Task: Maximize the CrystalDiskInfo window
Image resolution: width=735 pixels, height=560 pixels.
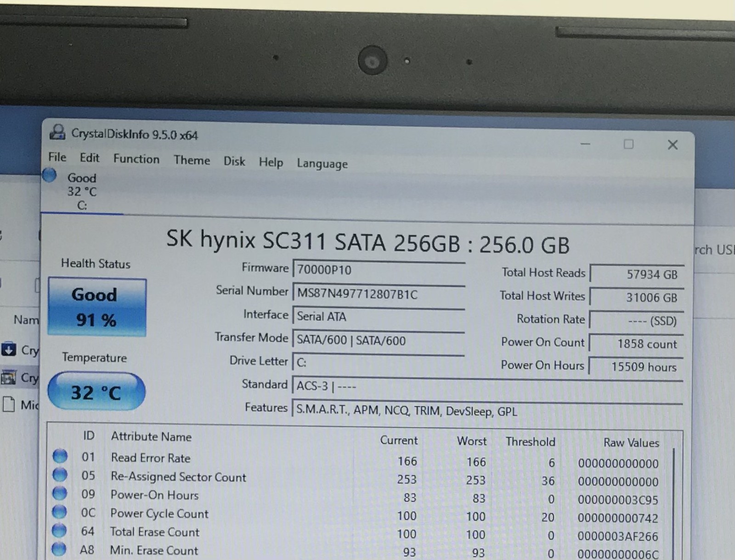Action: (x=628, y=144)
